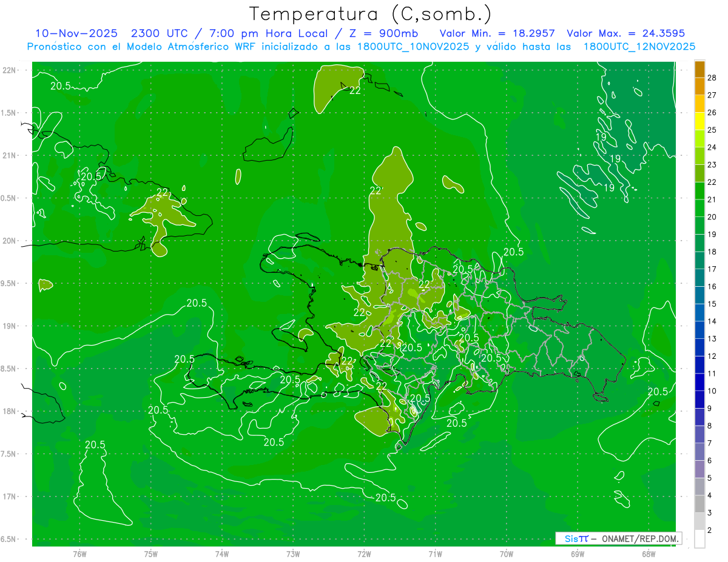Pick the lime legend swatch between 24 and 25

pyautogui.click(x=699, y=139)
